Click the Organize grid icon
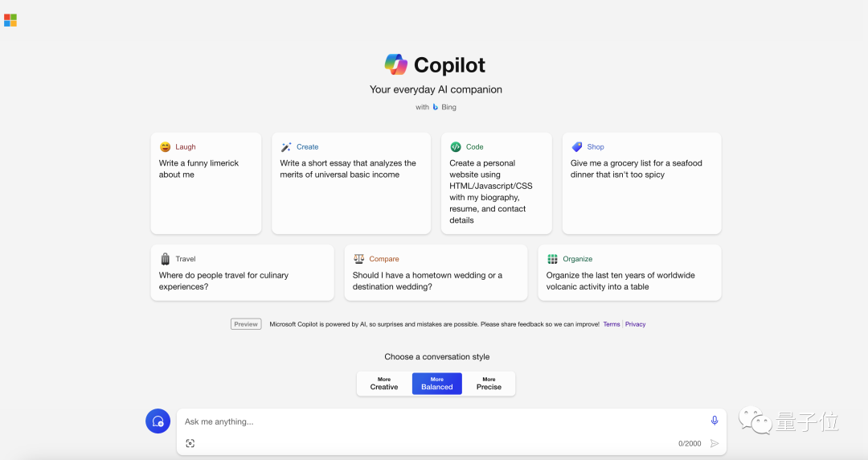 pos(552,259)
